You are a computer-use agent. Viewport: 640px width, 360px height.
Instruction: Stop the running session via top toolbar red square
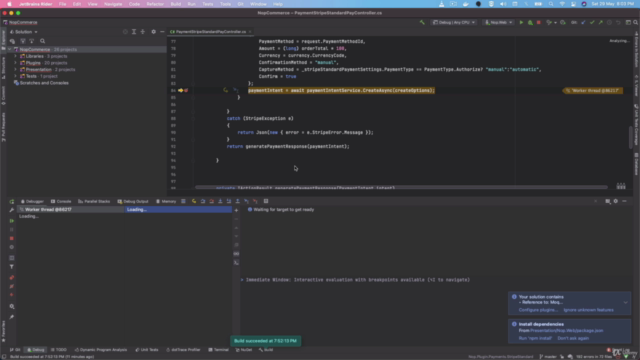pos(539,22)
